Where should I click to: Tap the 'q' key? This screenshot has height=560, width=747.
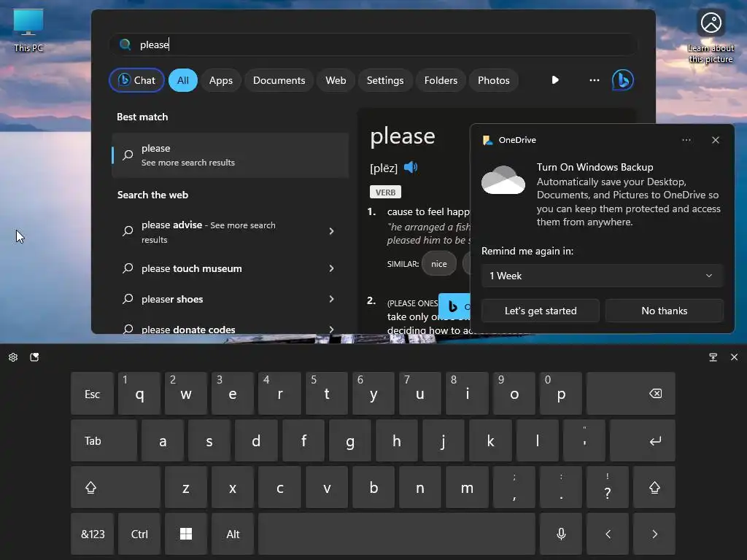coord(139,394)
